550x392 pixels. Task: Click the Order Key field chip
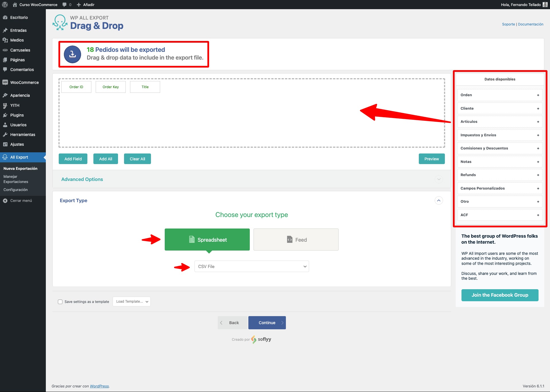click(111, 87)
